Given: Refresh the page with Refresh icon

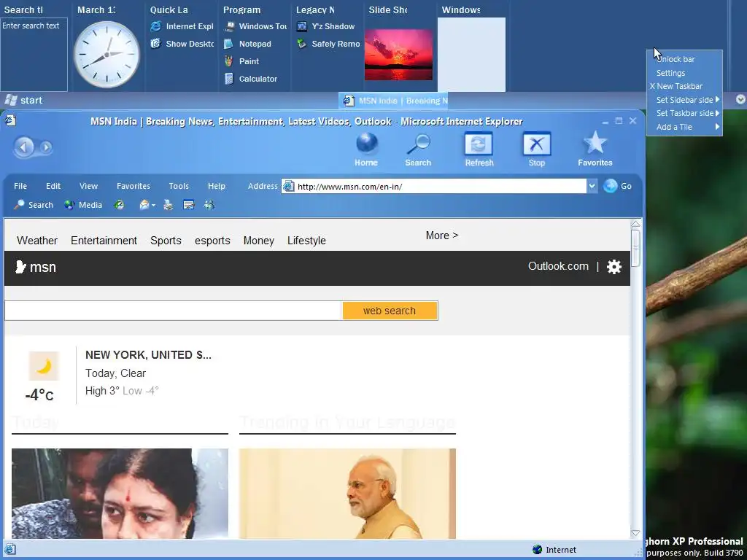Looking at the screenshot, I should coord(479,144).
